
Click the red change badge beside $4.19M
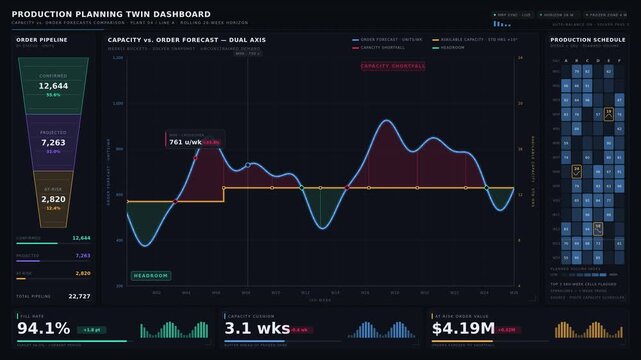tap(508, 330)
